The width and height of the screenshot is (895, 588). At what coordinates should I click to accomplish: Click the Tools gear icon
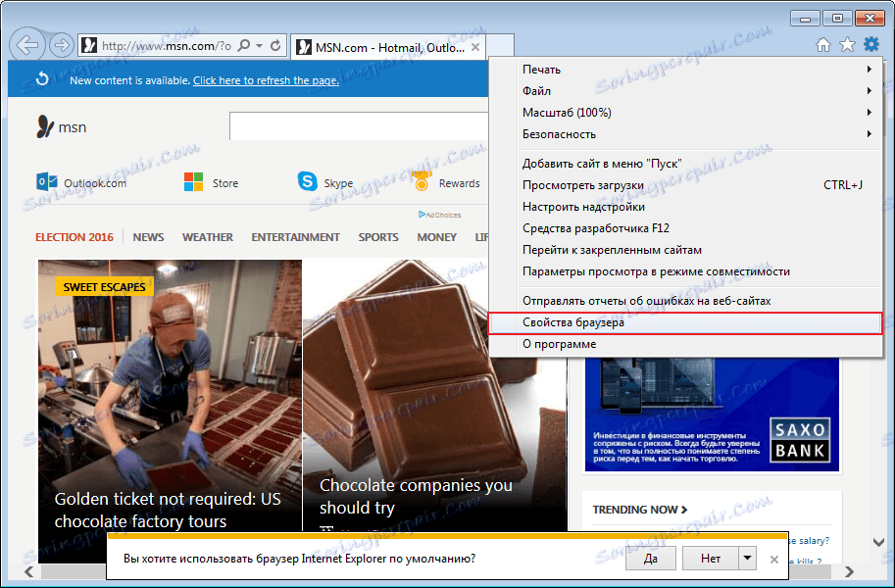[x=871, y=44]
